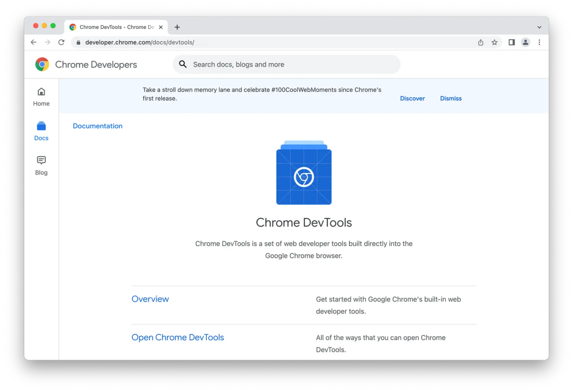The image size is (573, 392).
Task: Click the search magnifier icon
Action: (x=183, y=64)
